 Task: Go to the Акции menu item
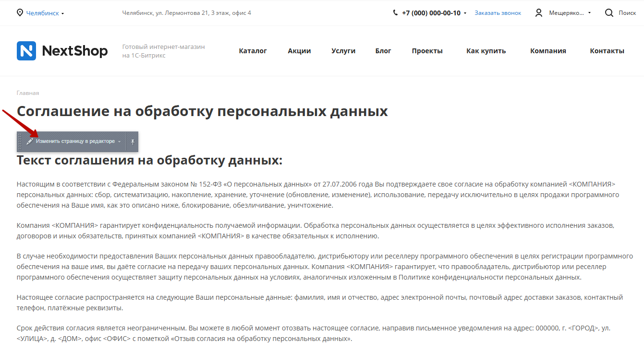(x=299, y=51)
